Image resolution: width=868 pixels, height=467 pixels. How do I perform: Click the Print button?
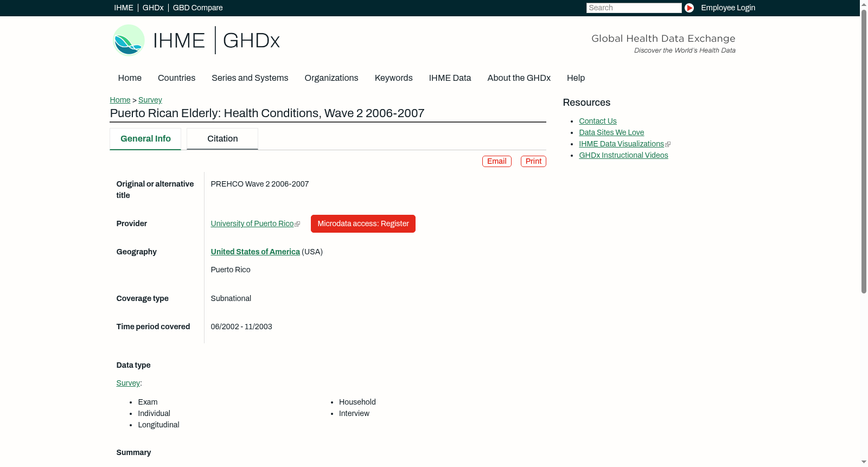(x=533, y=161)
